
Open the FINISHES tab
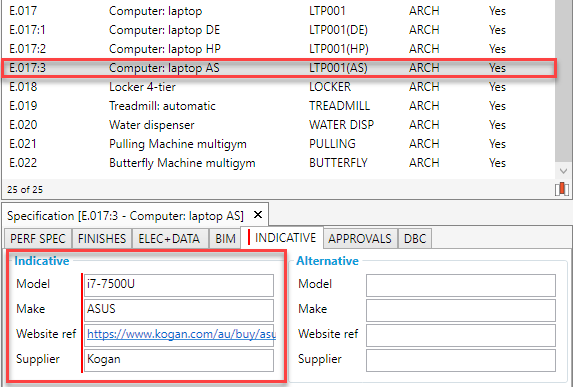point(102,239)
